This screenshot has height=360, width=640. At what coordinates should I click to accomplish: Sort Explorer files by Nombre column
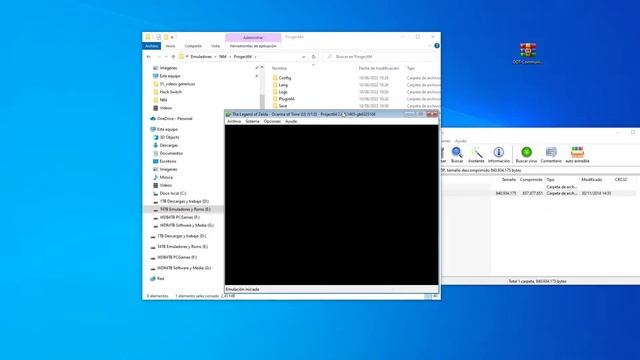(279, 68)
